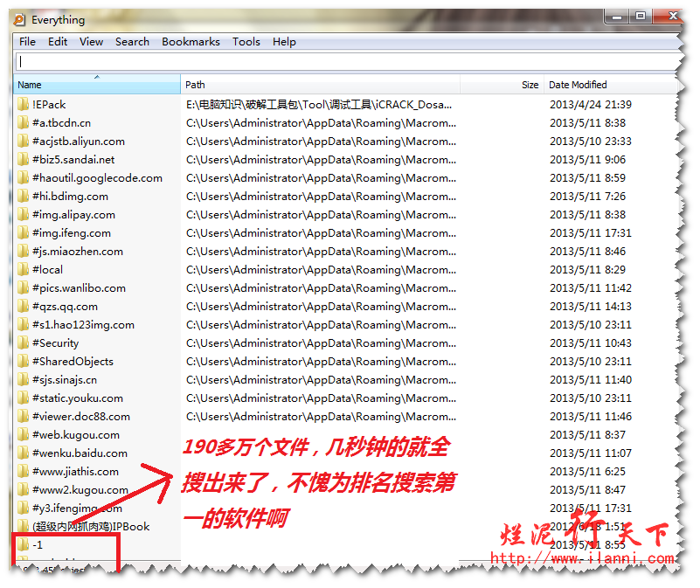The image size is (700, 588).
Task: Choose the #Security folder icon
Action: [x=24, y=342]
